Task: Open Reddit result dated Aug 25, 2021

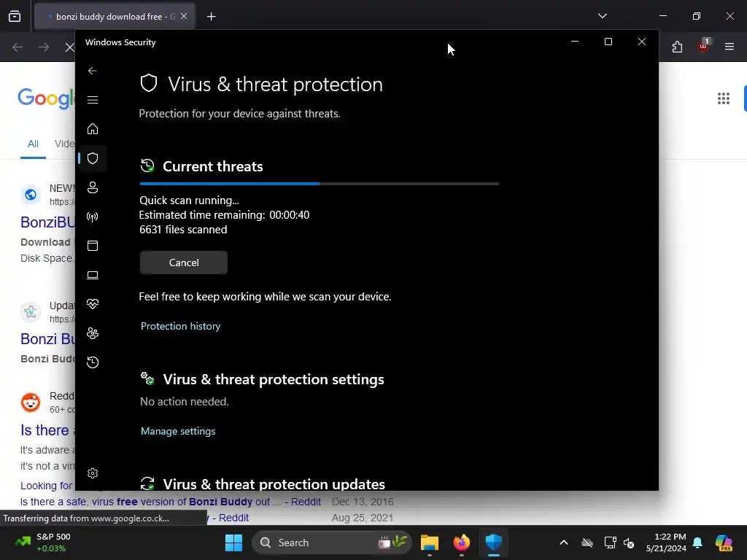Action: 228,518
